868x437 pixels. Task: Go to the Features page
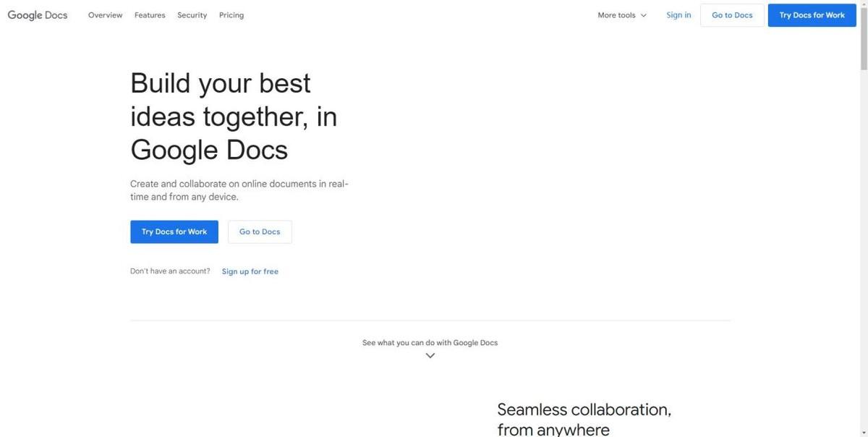point(150,15)
